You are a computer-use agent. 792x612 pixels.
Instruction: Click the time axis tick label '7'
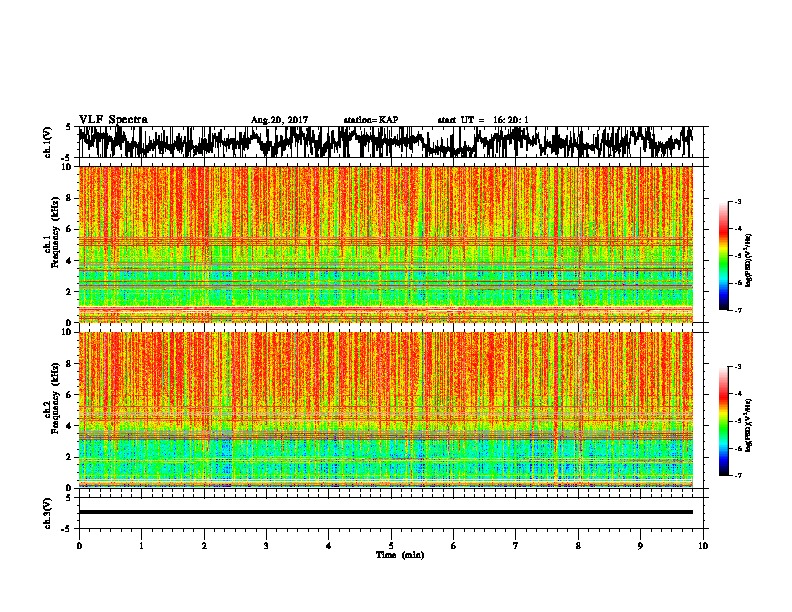[516, 546]
